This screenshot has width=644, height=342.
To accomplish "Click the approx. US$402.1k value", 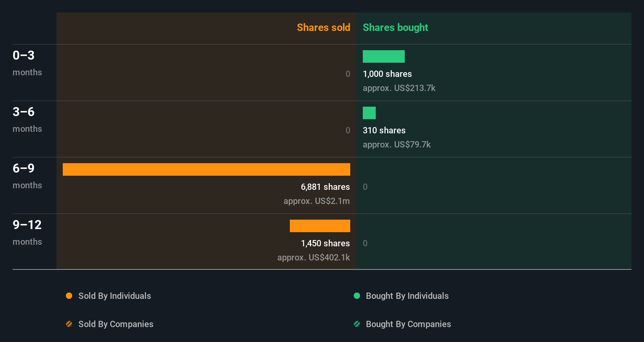I will coord(314,257).
